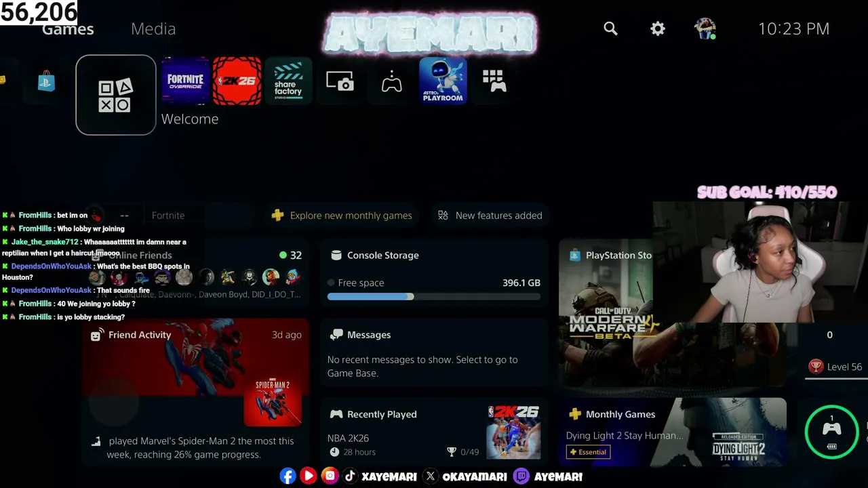Click the NBA 2K26 title in Recently Played

[348, 438]
